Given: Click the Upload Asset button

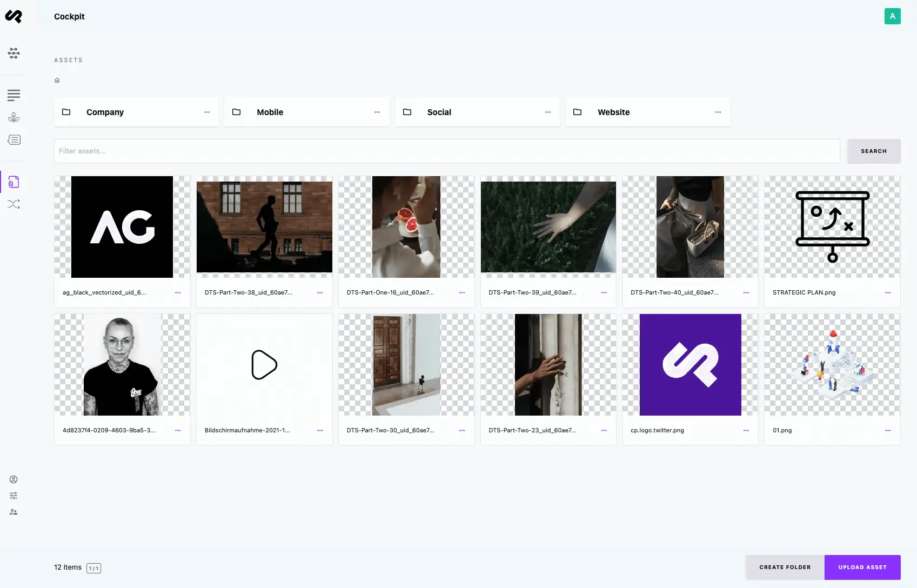Looking at the screenshot, I should tap(862, 567).
